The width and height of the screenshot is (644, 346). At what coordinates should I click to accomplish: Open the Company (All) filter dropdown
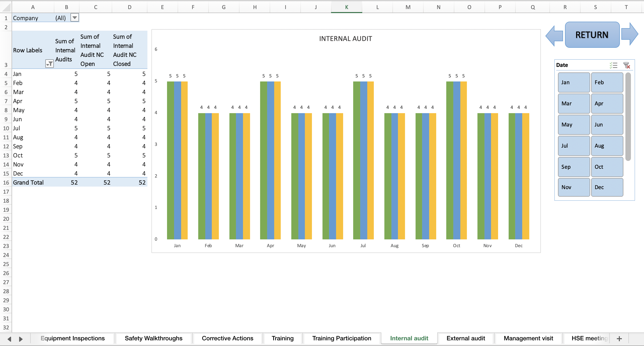click(x=74, y=18)
